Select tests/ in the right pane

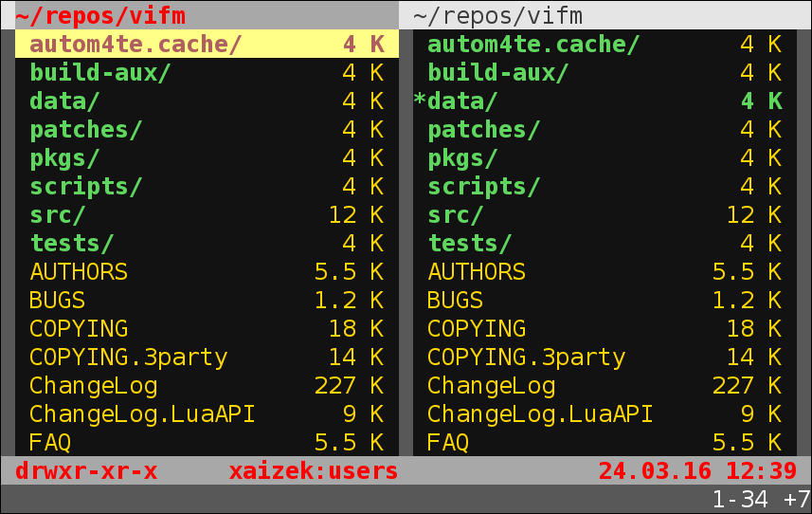(x=604, y=243)
